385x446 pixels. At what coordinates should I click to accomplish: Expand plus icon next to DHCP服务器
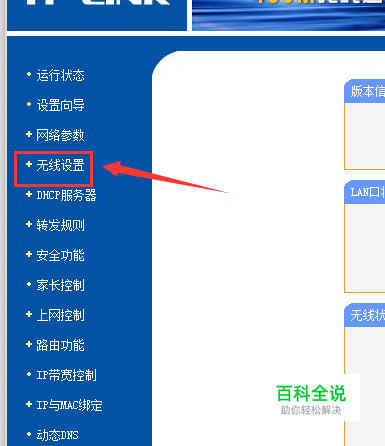29,194
